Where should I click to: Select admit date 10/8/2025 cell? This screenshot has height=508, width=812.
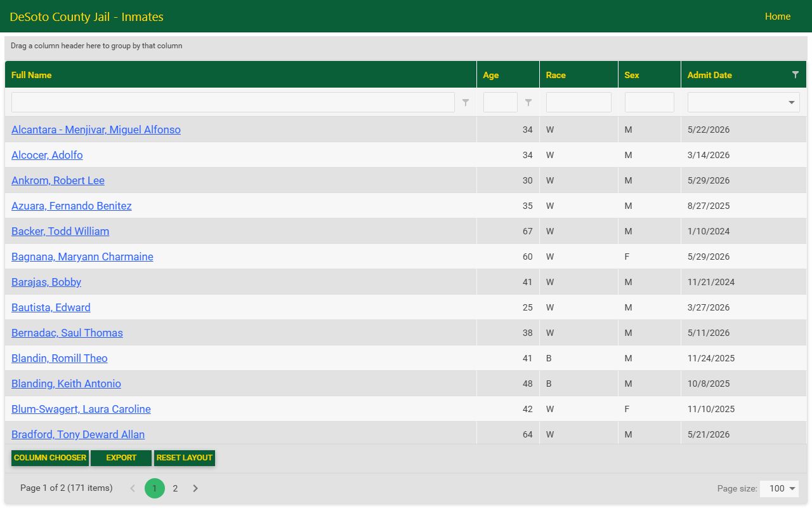coord(743,384)
